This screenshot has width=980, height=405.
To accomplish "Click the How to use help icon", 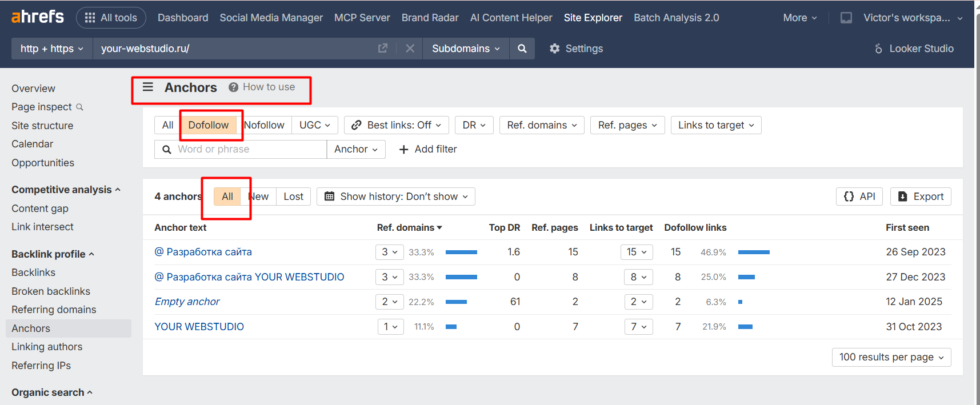I will [x=233, y=87].
